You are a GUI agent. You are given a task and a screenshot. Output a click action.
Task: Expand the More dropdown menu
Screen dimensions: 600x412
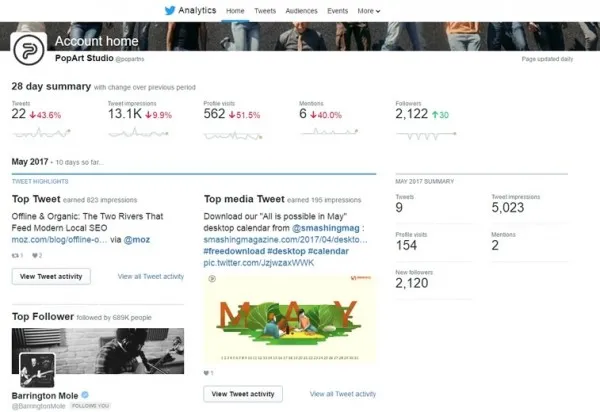tap(369, 11)
